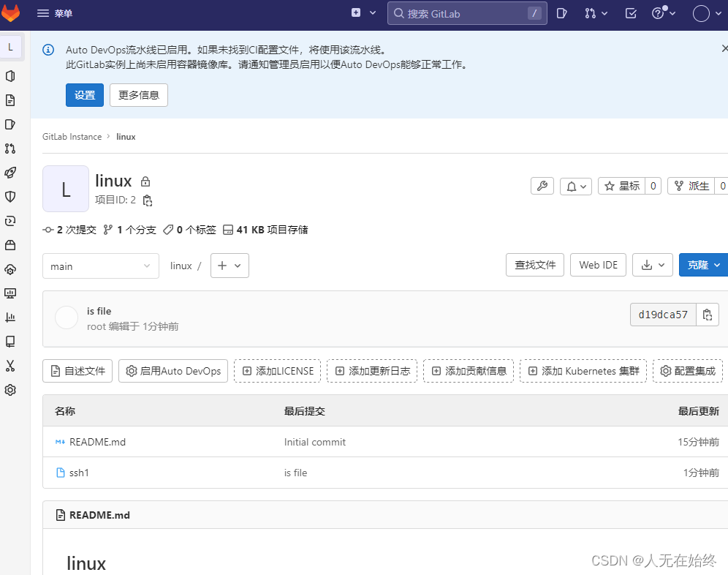This screenshot has height=575, width=728.
Task: Click 添加贡献信息 button
Action: click(x=469, y=371)
